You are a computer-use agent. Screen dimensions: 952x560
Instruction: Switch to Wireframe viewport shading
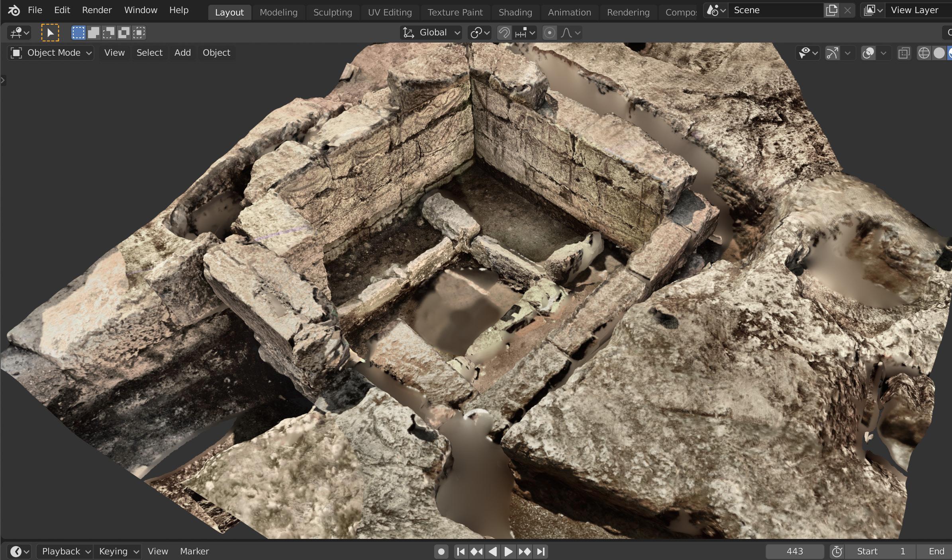[924, 53]
